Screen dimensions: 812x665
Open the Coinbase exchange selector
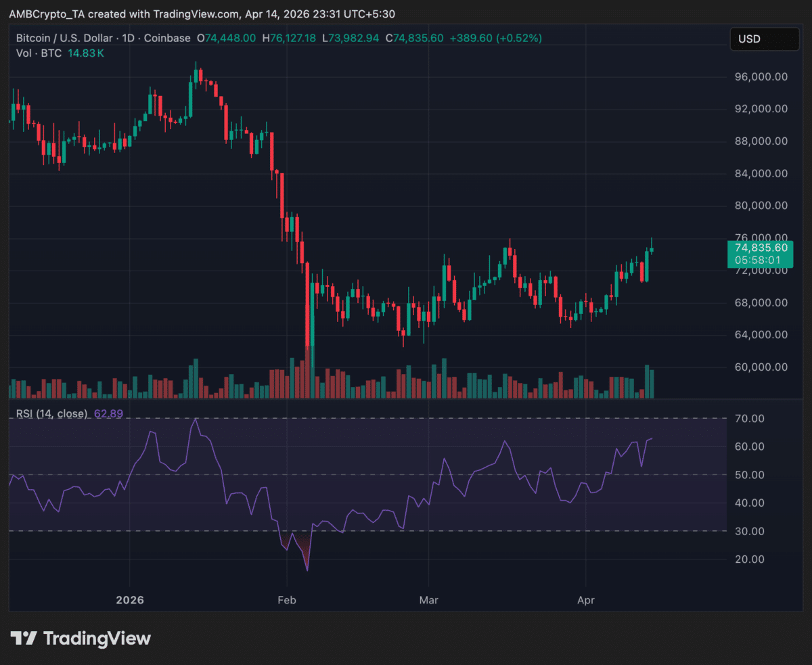pos(166,39)
